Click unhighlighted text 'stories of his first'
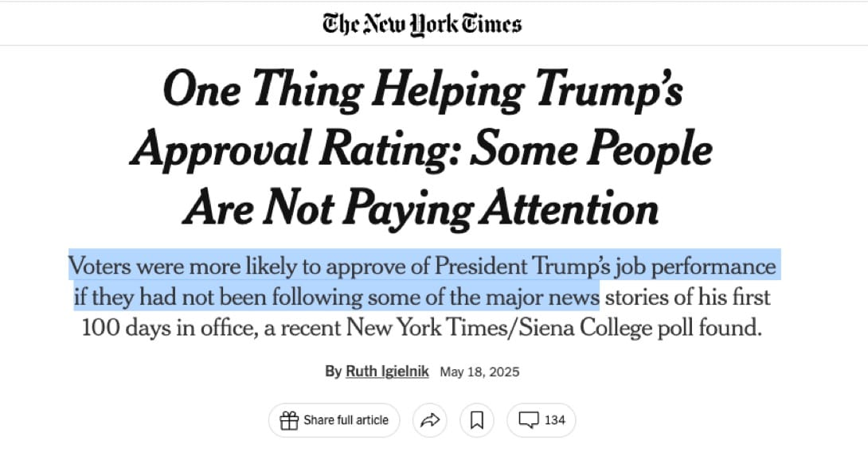 click(x=687, y=297)
